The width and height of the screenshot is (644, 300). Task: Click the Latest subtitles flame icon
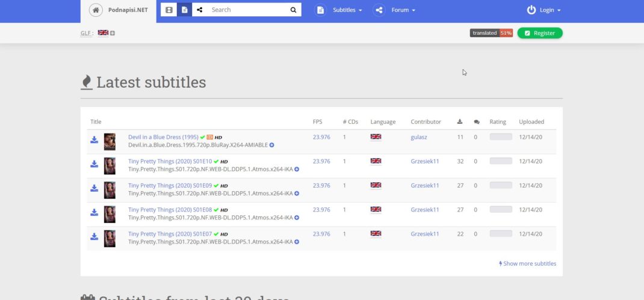pos(86,82)
